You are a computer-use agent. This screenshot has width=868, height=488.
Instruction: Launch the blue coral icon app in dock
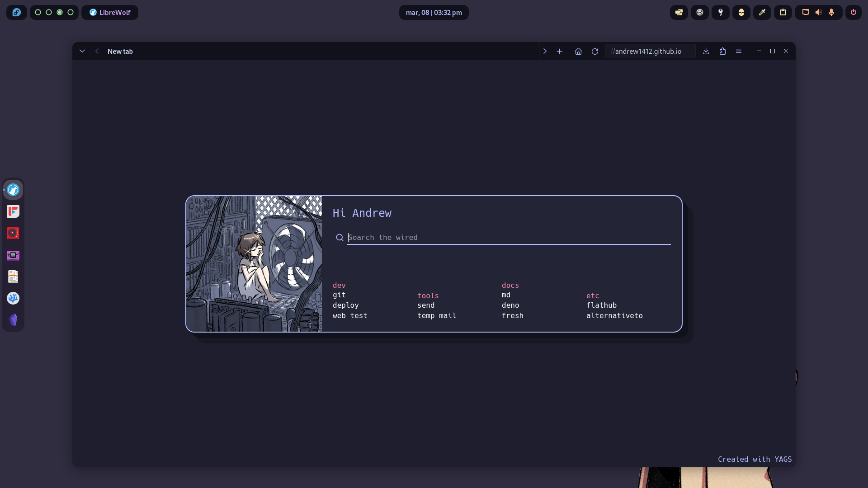pyautogui.click(x=13, y=298)
